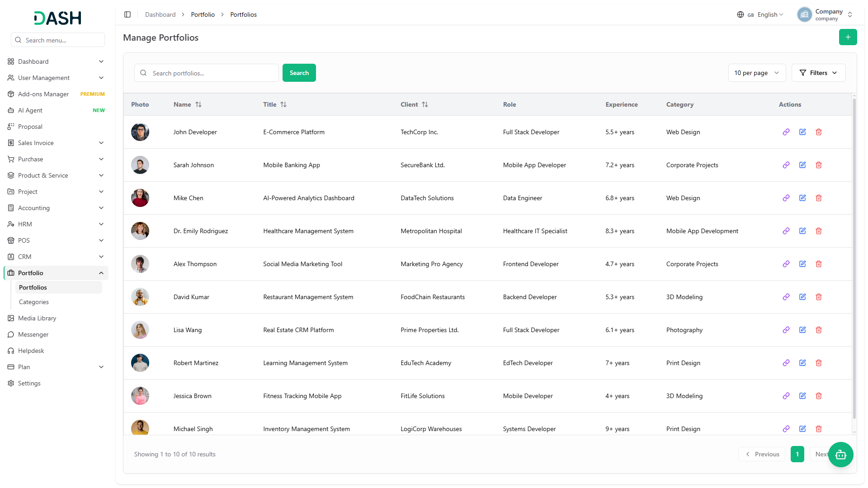This screenshot has width=868, height=488.
Task: Click the Dashboard breadcrumb link
Action: [x=160, y=14]
